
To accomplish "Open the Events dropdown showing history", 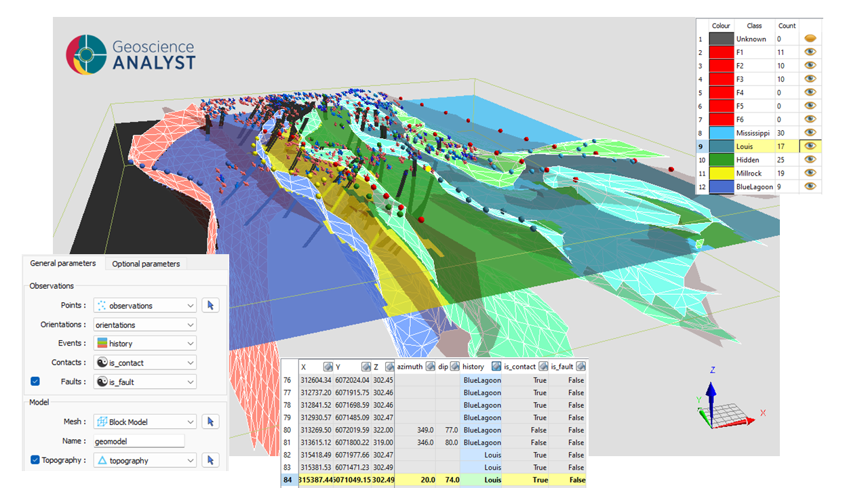I will tap(145, 344).
